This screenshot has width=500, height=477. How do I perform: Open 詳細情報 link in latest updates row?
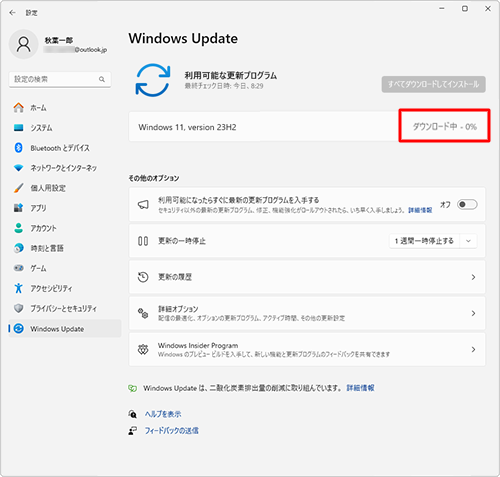[420, 210]
